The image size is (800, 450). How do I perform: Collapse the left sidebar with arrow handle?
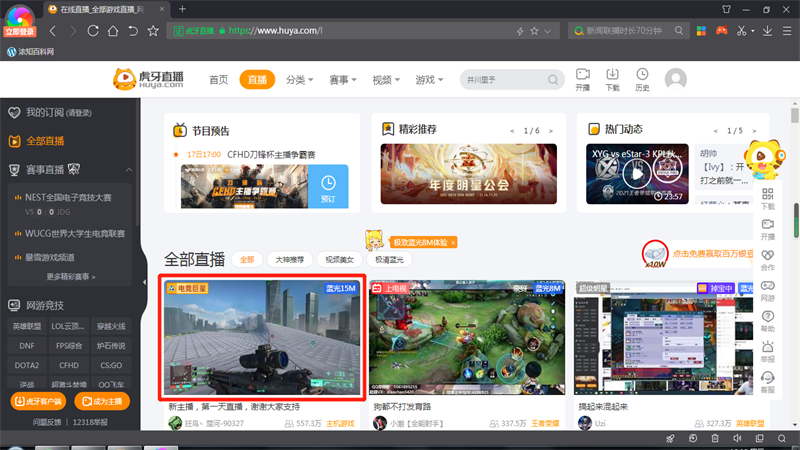[x=144, y=282]
